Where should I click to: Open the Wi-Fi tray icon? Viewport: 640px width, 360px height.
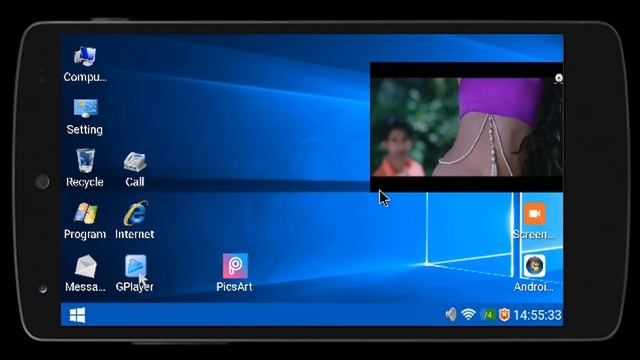tap(468, 315)
